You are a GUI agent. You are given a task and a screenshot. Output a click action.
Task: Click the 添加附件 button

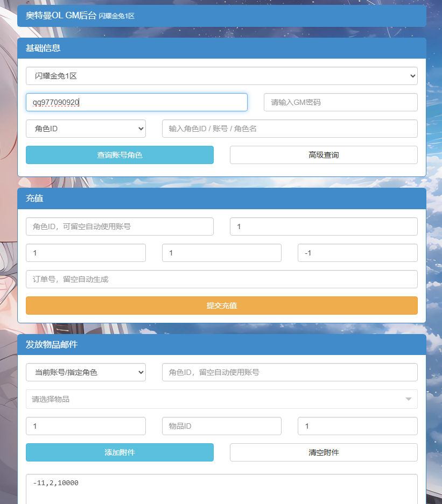coord(120,452)
